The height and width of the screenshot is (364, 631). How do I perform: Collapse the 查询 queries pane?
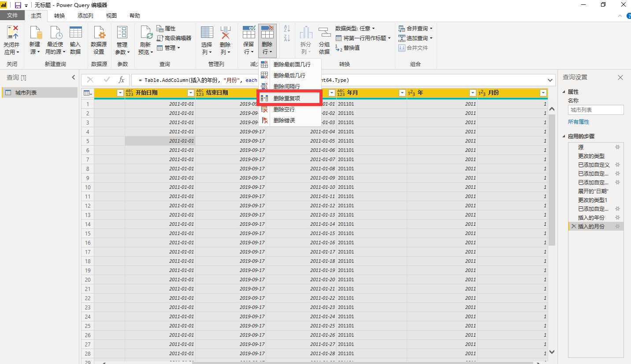point(74,77)
